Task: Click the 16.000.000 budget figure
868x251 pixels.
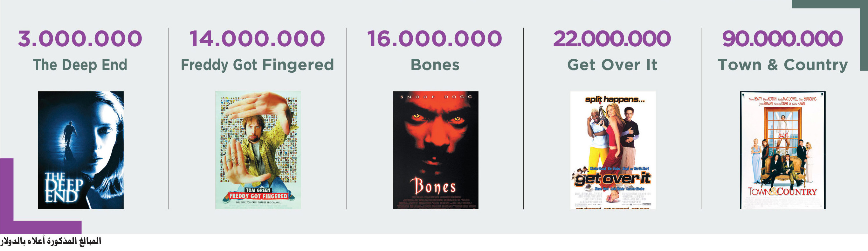Action: (435, 39)
